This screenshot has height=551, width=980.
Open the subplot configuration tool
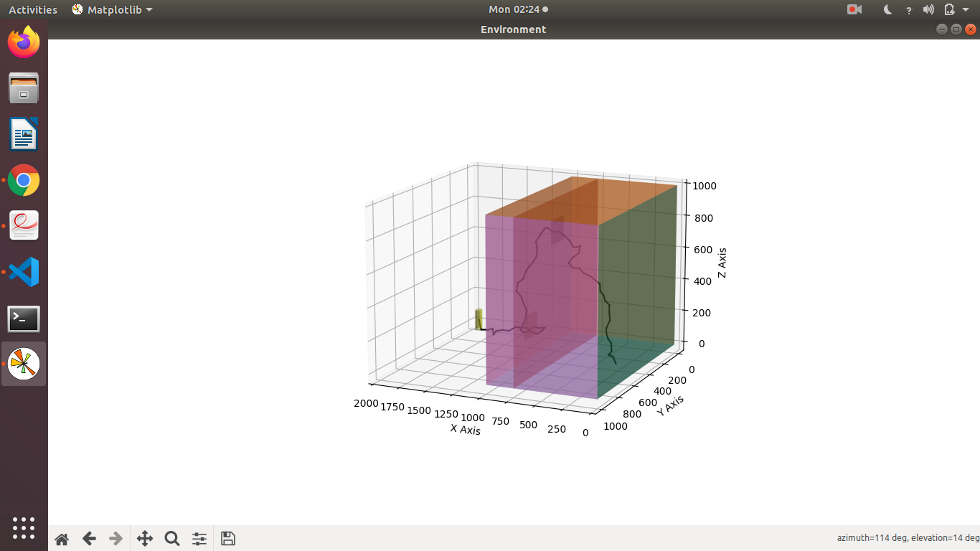tap(199, 538)
